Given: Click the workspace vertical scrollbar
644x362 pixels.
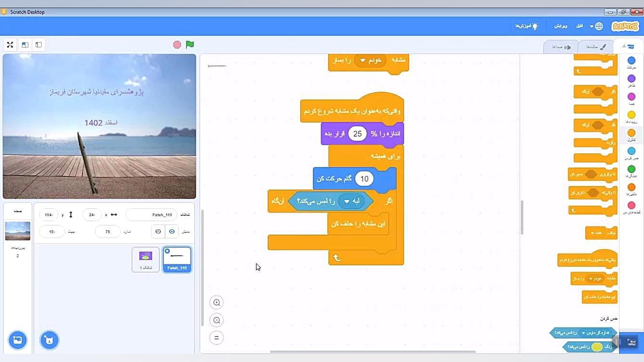Looking at the screenshot, I should point(202,267).
